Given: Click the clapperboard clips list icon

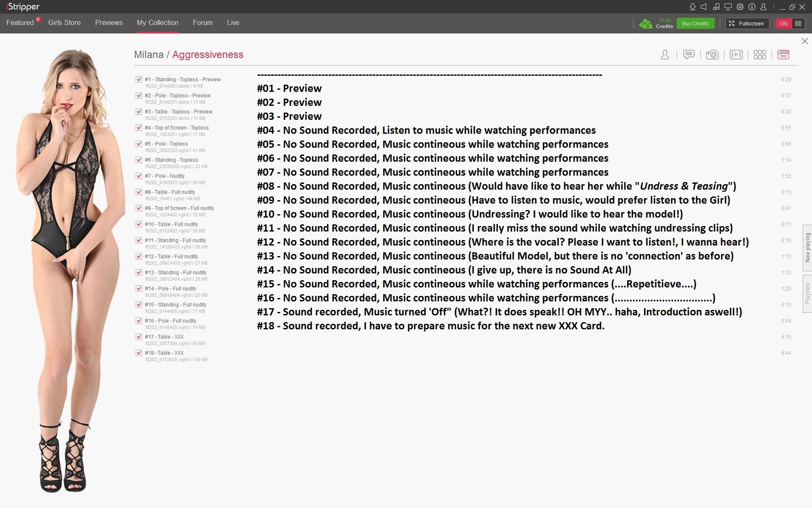Looking at the screenshot, I should (783, 55).
